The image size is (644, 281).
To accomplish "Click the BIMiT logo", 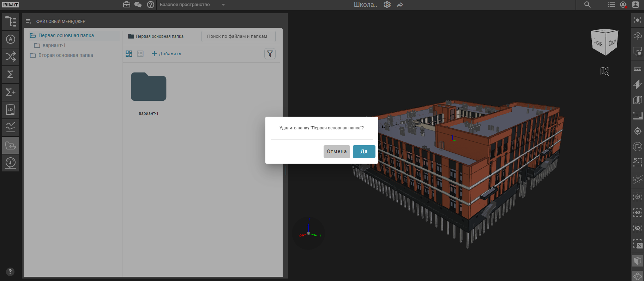I will (11, 5).
